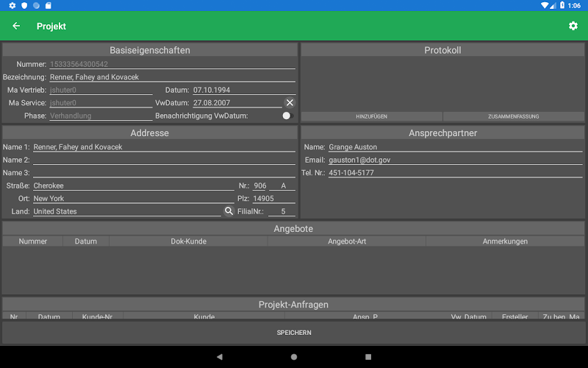Screen dimensions: 588x368
Task: Edit the Plz field 14905
Action: point(273,198)
